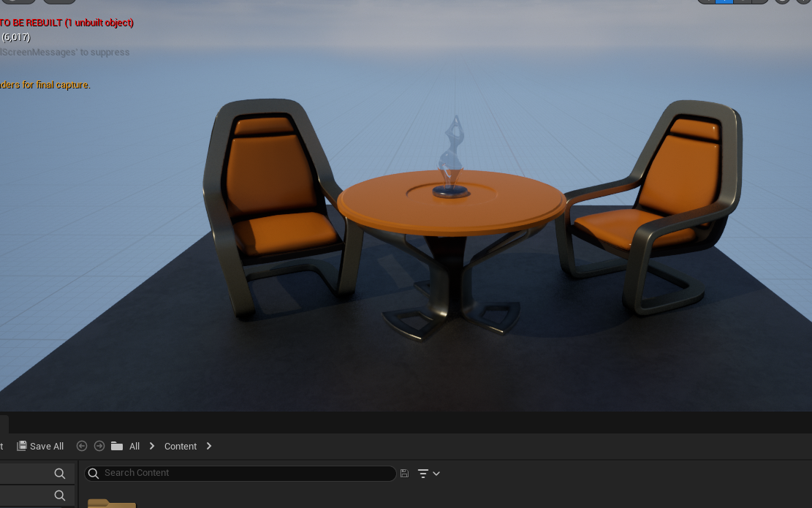Open the filter options dropdown beside the search bar
The height and width of the screenshot is (508, 812).
(428, 474)
